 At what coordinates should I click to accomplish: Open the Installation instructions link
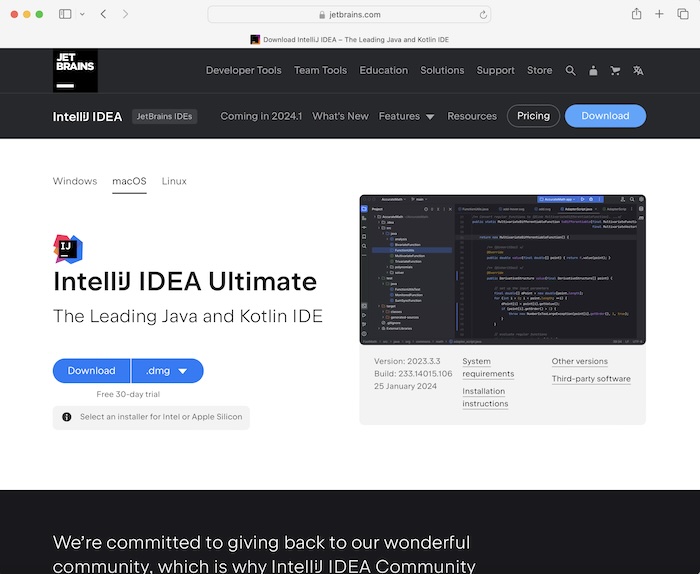(x=485, y=397)
